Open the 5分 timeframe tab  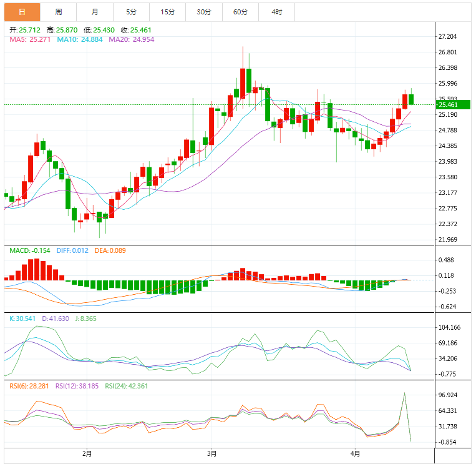coord(132,12)
